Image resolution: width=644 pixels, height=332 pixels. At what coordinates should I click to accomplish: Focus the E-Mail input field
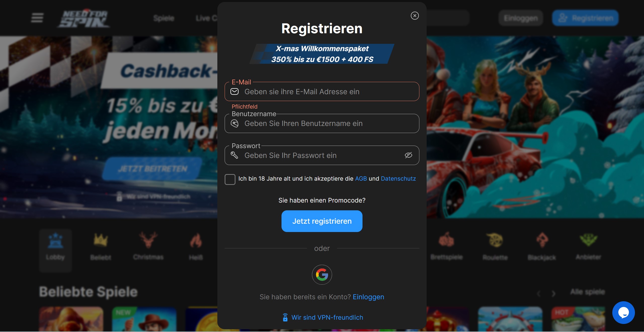(x=322, y=91)
